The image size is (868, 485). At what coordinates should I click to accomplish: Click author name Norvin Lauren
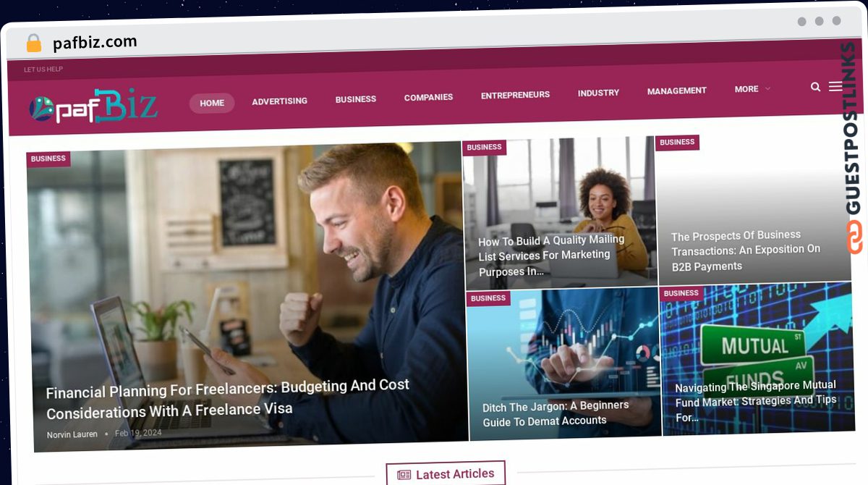(x=72, y=434)
